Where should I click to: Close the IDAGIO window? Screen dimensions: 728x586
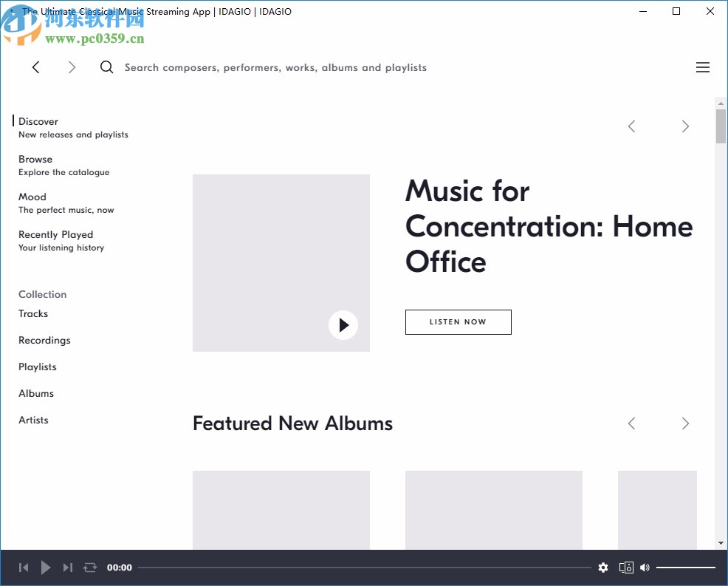click(x=710, y=11)
